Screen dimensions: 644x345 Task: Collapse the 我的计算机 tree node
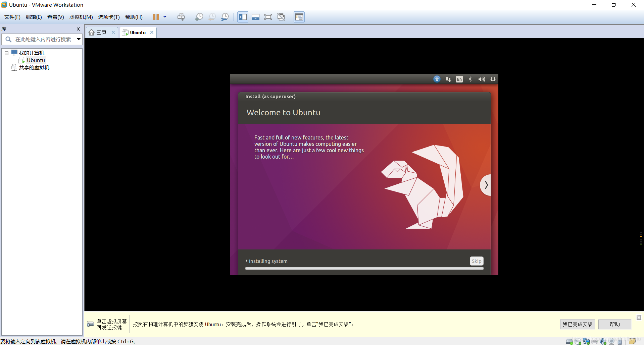pos(6,53)
